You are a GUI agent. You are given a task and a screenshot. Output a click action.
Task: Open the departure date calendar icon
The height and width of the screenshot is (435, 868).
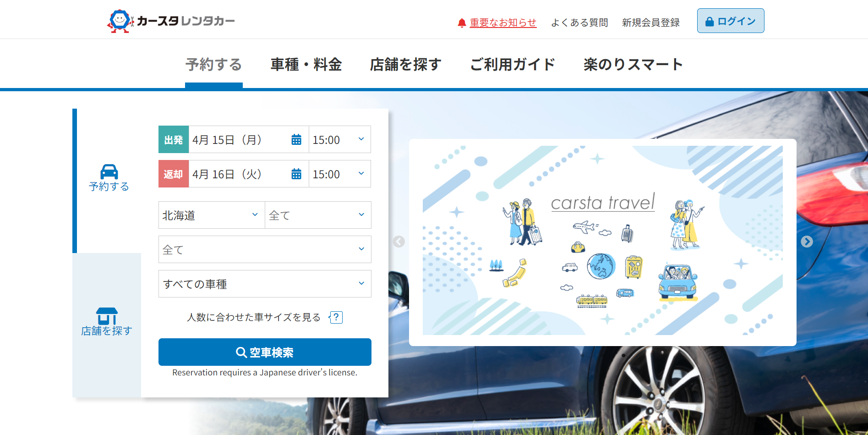[296, 140]
